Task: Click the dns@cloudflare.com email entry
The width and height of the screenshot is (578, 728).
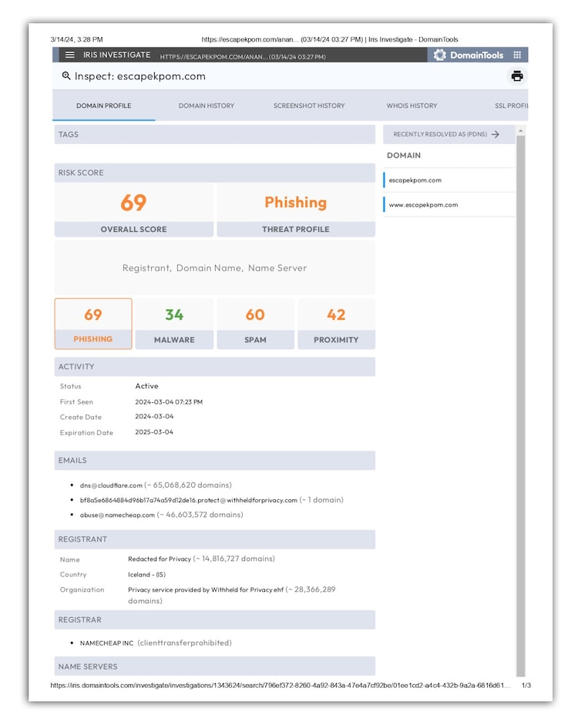Action: (112, 485)
